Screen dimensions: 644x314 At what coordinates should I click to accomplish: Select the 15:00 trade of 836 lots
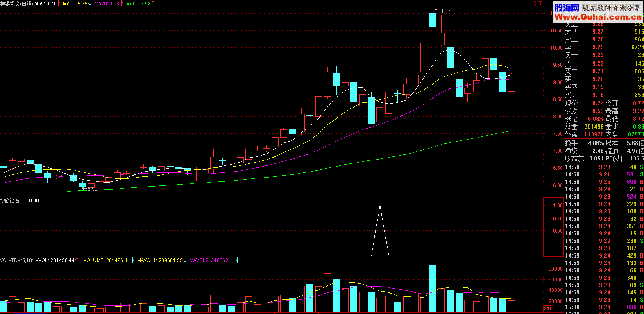point(604,307)
